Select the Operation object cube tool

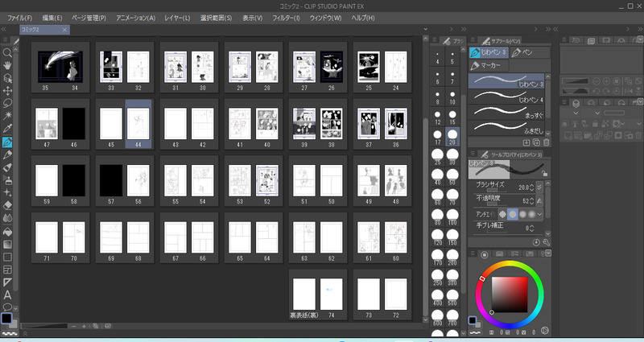pos(7,78)
